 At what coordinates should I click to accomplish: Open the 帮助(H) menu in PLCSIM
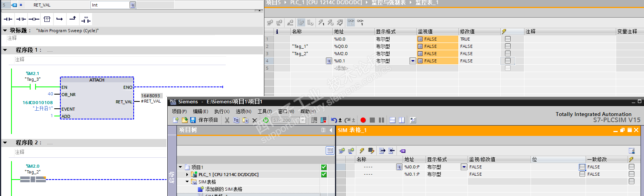point(308,111)
